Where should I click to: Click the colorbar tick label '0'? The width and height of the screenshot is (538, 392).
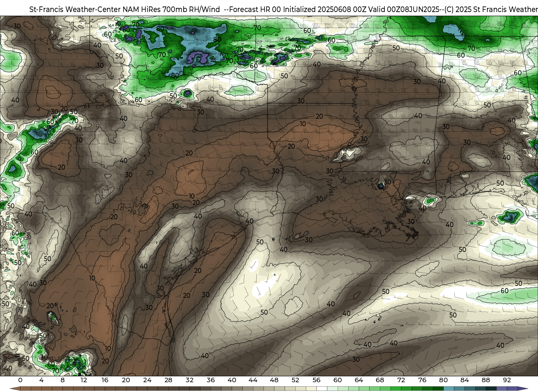click(x=20, y=380)
